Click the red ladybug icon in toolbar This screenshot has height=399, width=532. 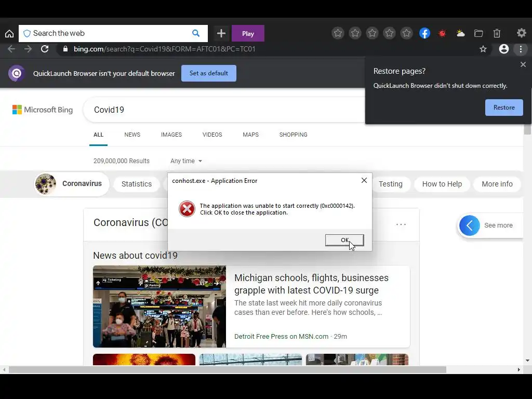[442, 33]
